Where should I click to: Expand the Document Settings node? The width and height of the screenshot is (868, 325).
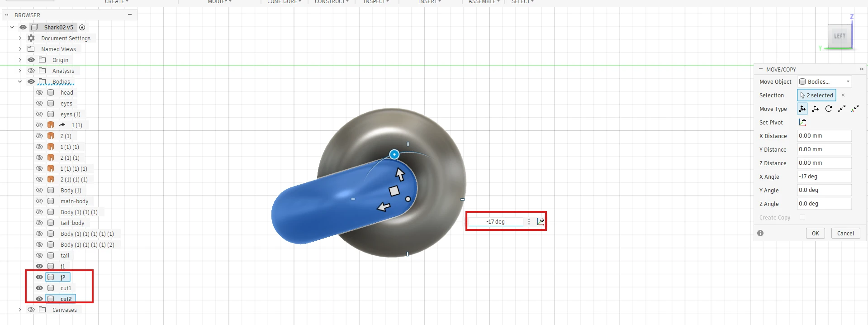[20, 38]
